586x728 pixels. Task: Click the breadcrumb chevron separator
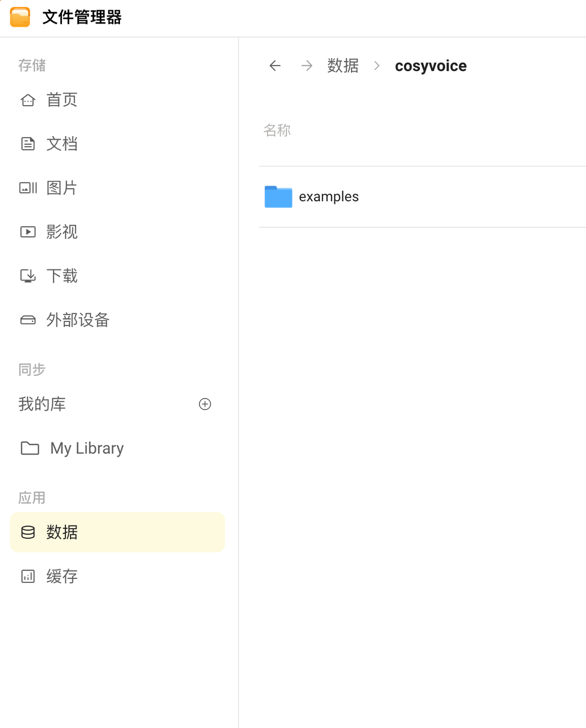[x=377, y=66]
